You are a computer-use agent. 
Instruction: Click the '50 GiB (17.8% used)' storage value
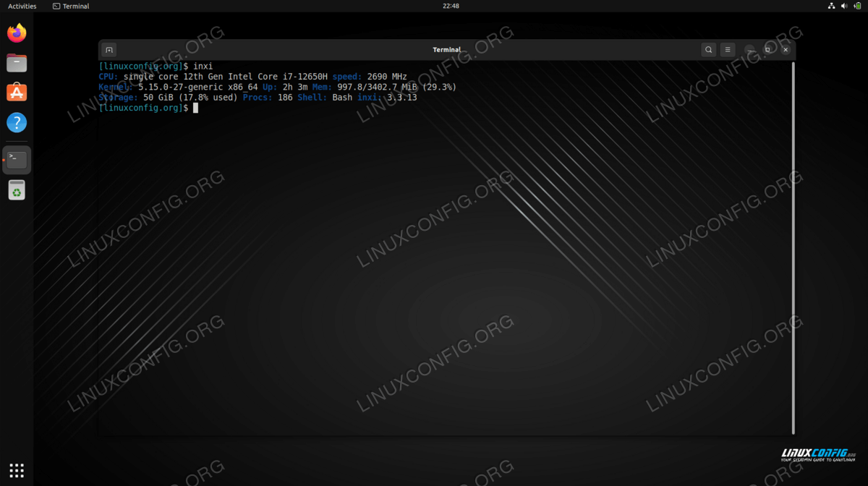tap(190, 98)
